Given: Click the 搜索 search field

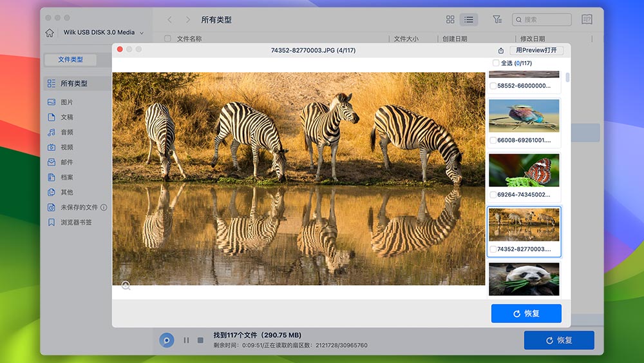Looking at the screenshot, I should click(x=542, y=19).
